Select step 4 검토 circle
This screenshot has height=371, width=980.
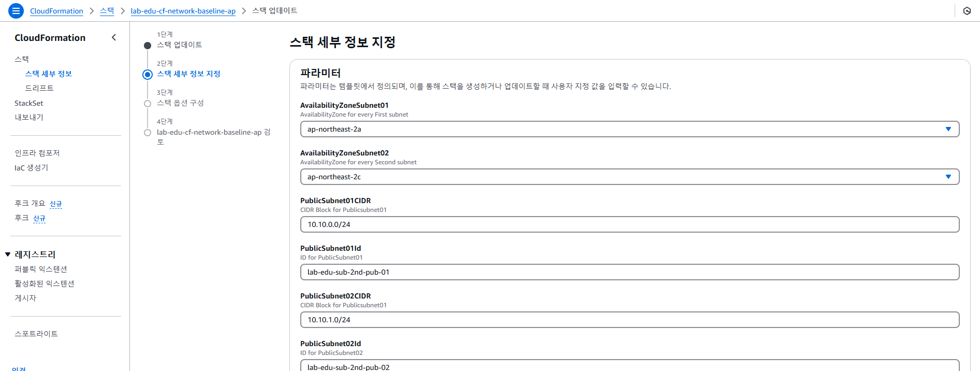coord(148,133)
